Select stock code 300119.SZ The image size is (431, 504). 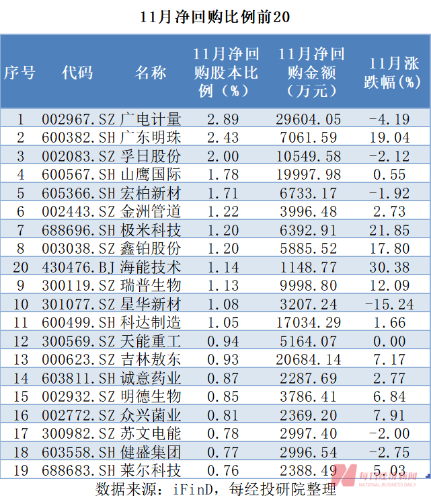click(x=79, y=285)
